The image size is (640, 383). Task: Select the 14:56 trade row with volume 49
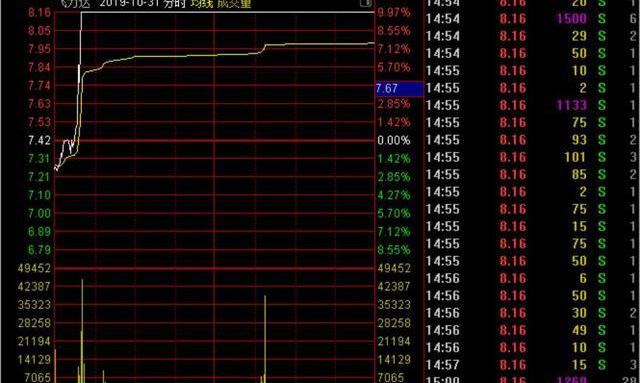(x=532, y=330)
